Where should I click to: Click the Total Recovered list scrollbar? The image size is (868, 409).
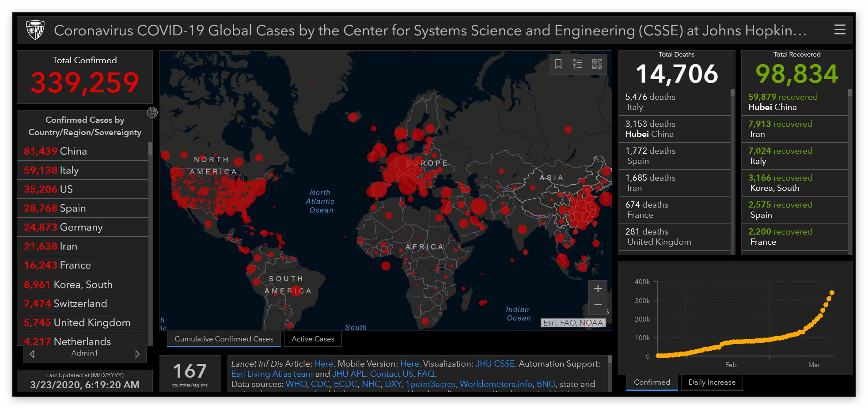pyautogui.click(x=850, y=171)
